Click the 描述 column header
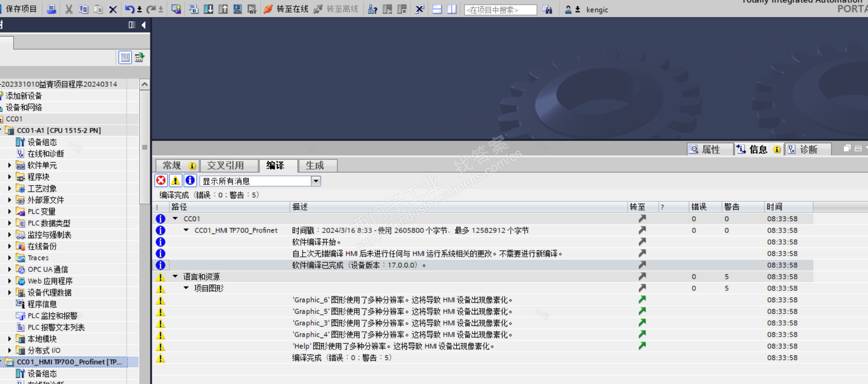Image resolution: width=868 pixels, height=384 pixels. point(459,207)
